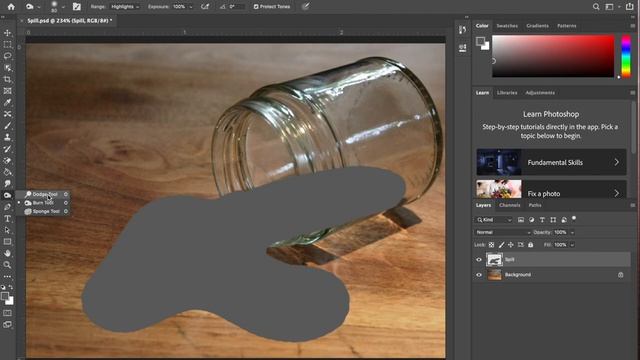Screen dimensions: 640x360
Task: Toggle lock all padlock icon
Action: pyautogui.click(x=531, y=245)
